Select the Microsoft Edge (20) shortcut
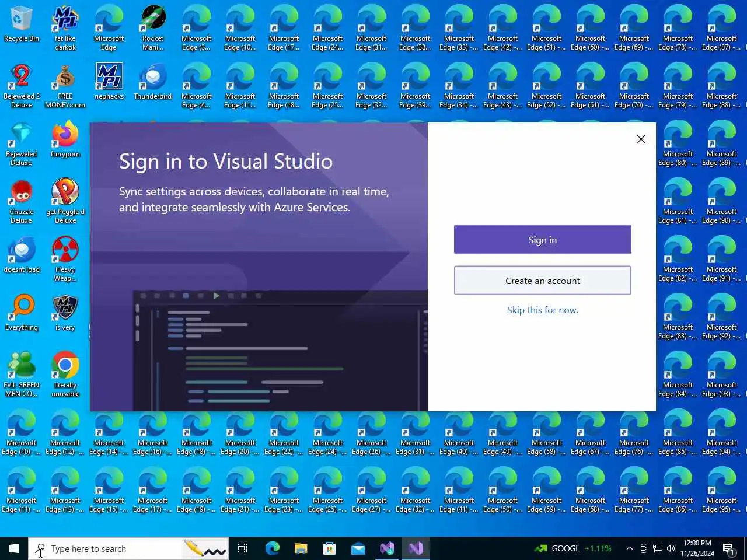Image resolution: width=747 pixels, height=560 pixels. tap(240, 432)
